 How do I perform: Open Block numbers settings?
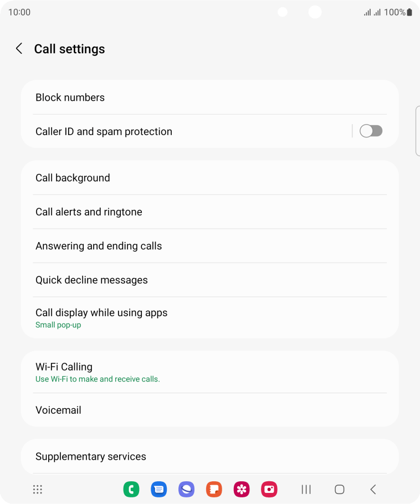[209, 97]
